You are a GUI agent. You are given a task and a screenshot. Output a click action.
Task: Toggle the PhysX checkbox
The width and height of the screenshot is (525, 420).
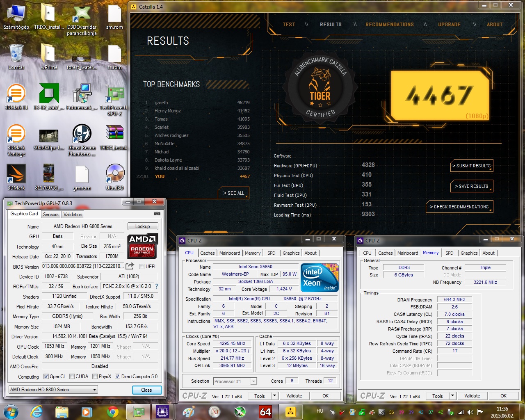(x=95, y=377)
